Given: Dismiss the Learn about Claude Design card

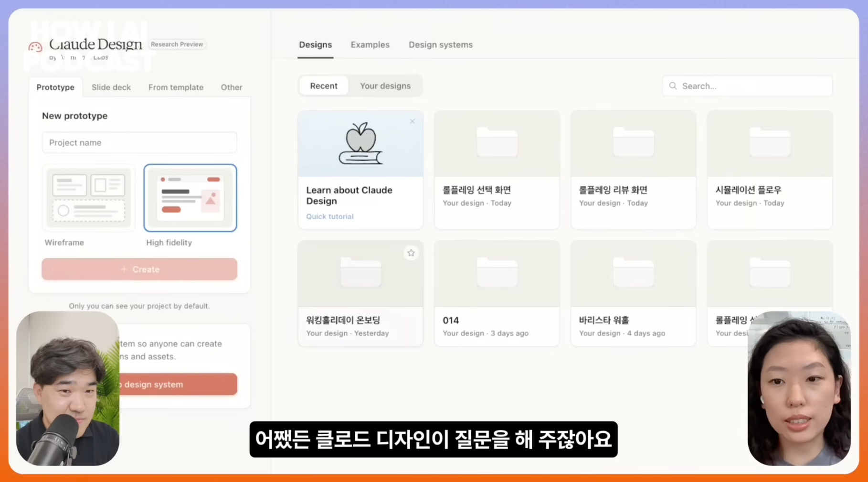Looking at the screenshot, I should tap(413, 121).
